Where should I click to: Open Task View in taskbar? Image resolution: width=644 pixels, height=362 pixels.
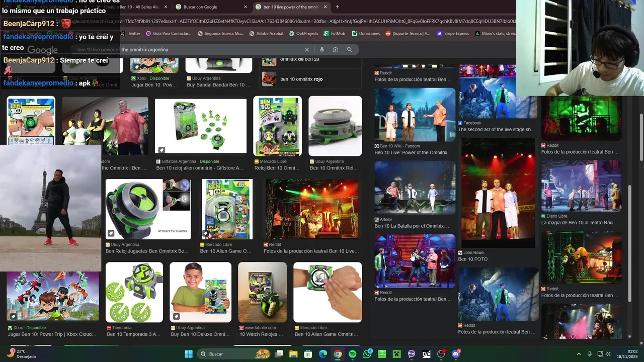(279, 354)
